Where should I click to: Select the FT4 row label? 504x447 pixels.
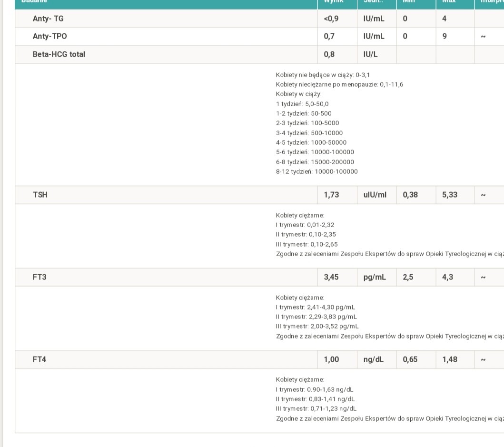tap(40, 360)
